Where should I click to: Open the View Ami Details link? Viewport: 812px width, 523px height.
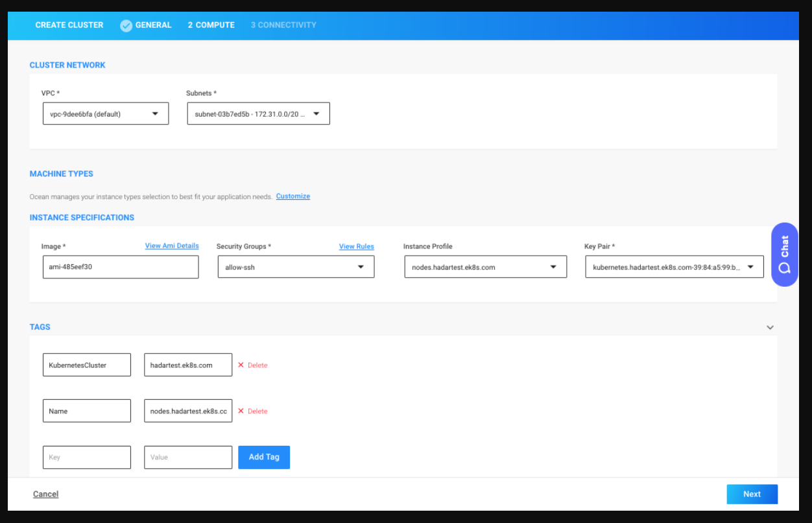[172, 246]
